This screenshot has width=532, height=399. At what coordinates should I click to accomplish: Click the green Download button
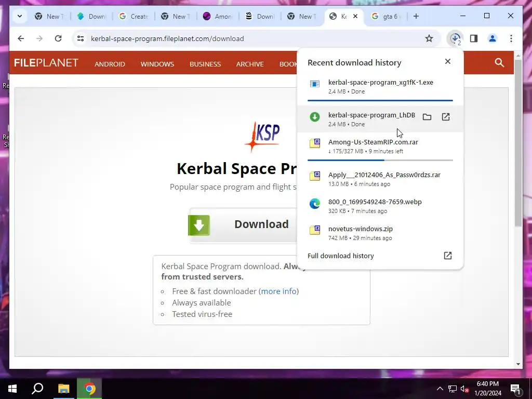243,225
